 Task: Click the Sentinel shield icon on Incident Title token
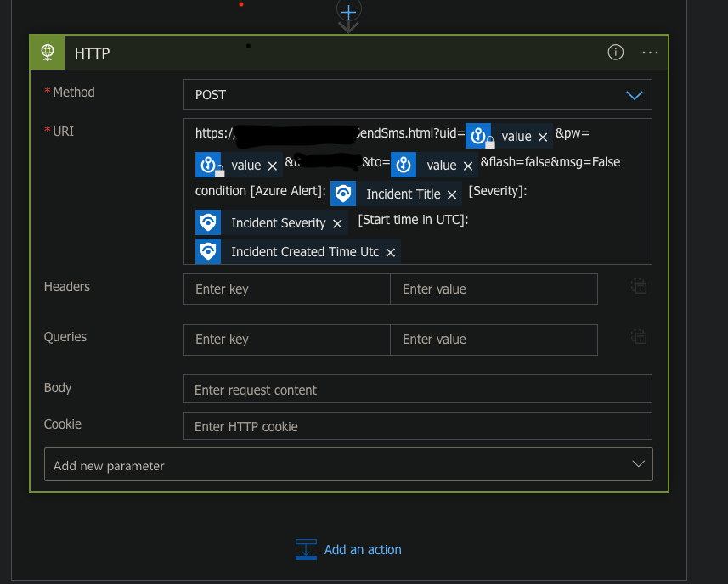[x=343, y=194]
